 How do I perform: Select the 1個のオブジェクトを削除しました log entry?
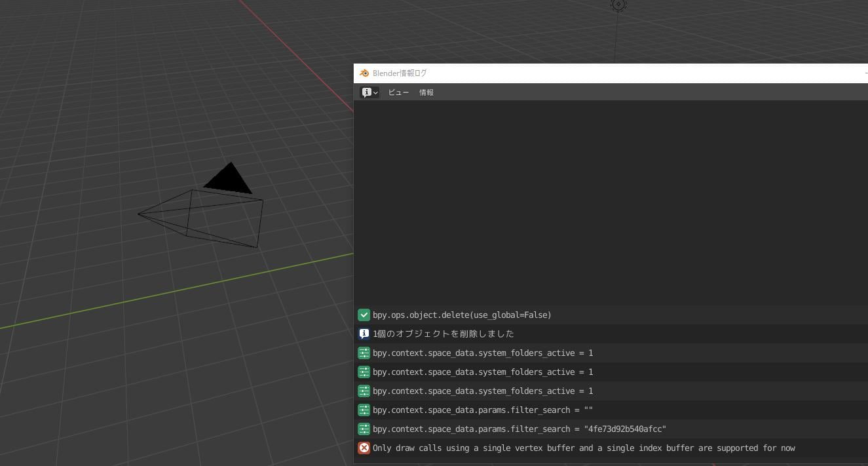(x=611, y=334)
